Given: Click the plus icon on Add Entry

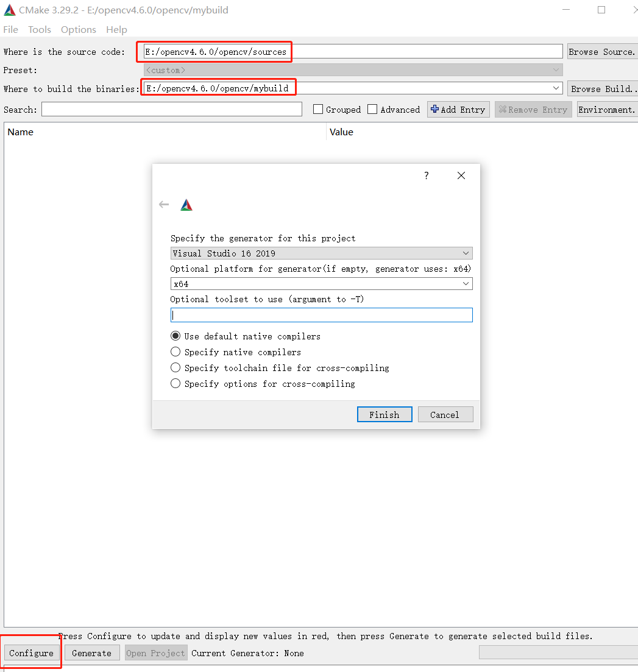Looking at the screenshot, I should [x=434, y=109].
